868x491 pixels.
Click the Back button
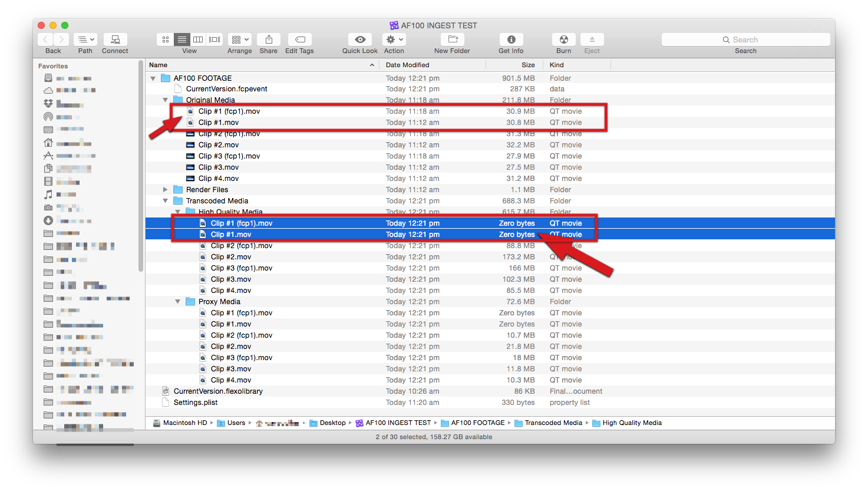coord(45,39)
